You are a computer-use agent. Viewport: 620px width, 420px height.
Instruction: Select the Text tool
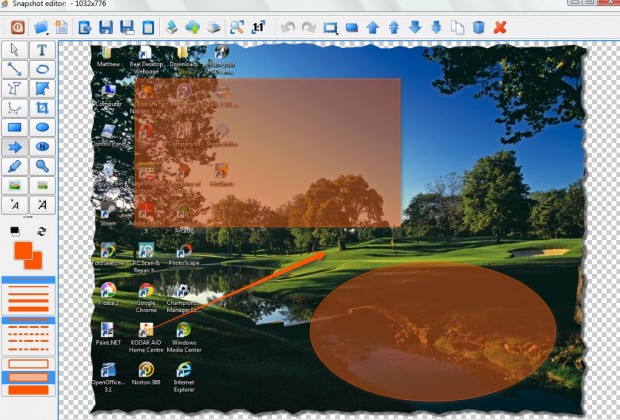(42, 50)
